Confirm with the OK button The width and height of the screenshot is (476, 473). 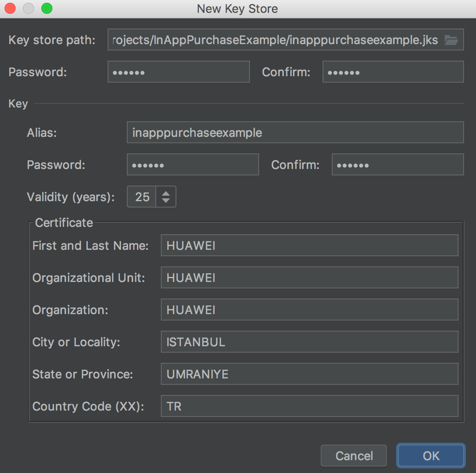[431, 456]
